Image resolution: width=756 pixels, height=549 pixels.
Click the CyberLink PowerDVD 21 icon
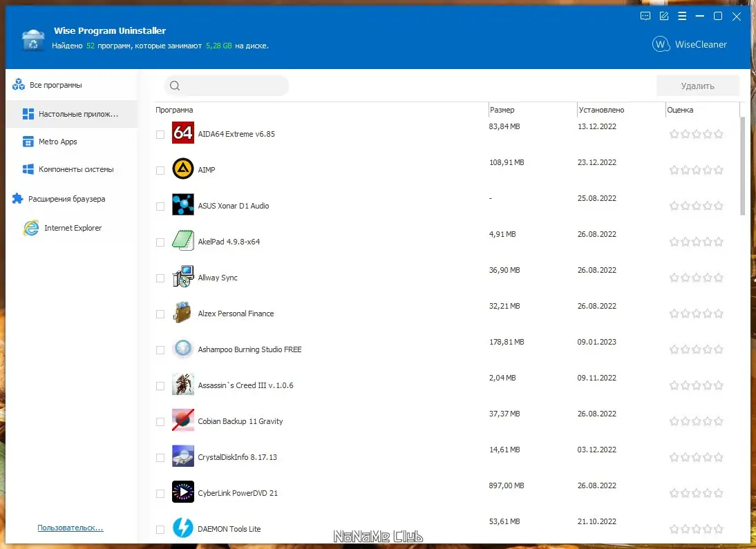pyautogui.click(x=182, y=492)
